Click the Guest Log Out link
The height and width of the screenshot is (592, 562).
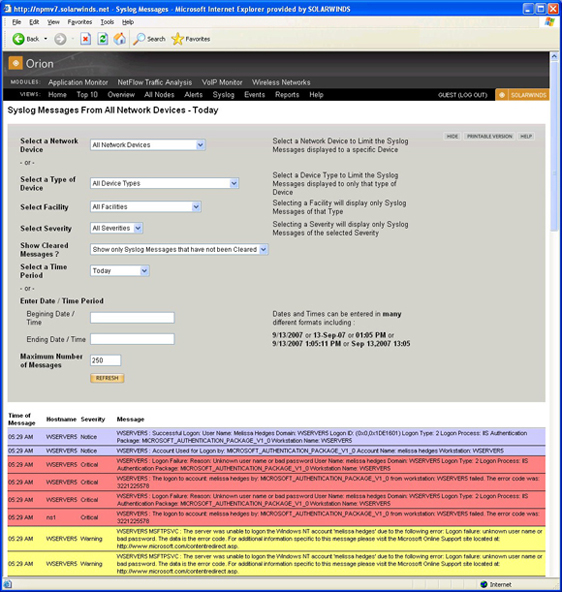(x=462, y=95)
